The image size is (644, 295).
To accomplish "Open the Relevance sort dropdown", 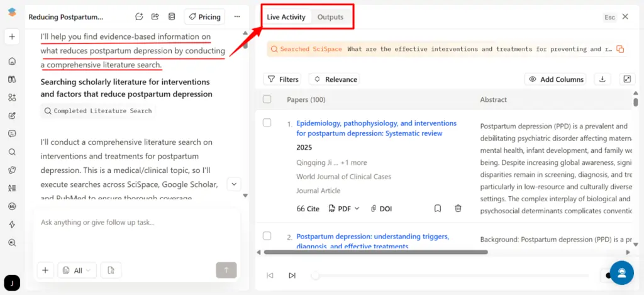I will 336,79.
